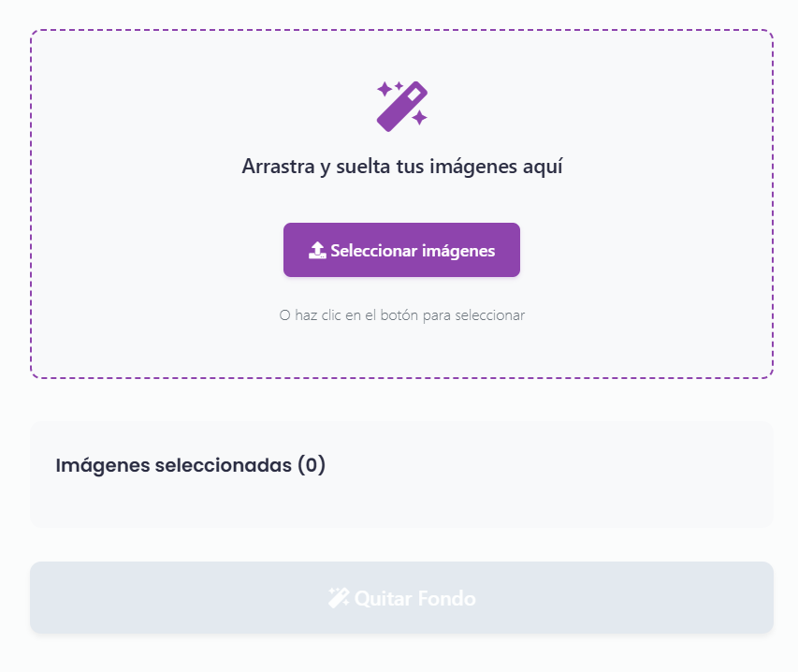Click the "Imágenes seleccionadas (0)" heading
Screen dimensions: 798x672
(x=190, y=465)
